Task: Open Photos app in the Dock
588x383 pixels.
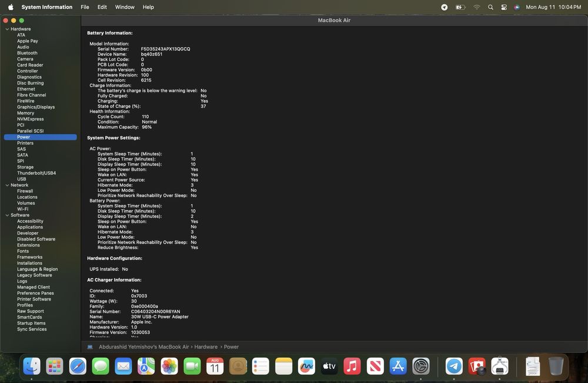Action: click(x=169, y=366)
